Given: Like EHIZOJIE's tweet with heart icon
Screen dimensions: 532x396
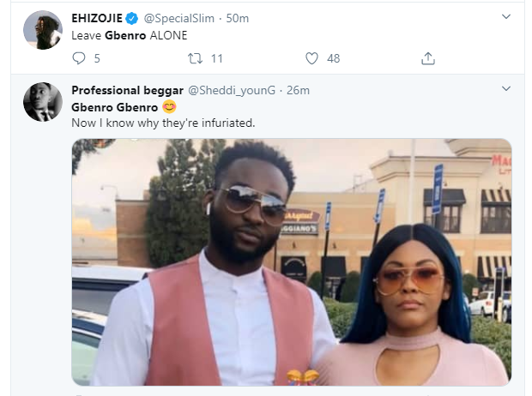Looking at the screenshot, I should 311,58.
